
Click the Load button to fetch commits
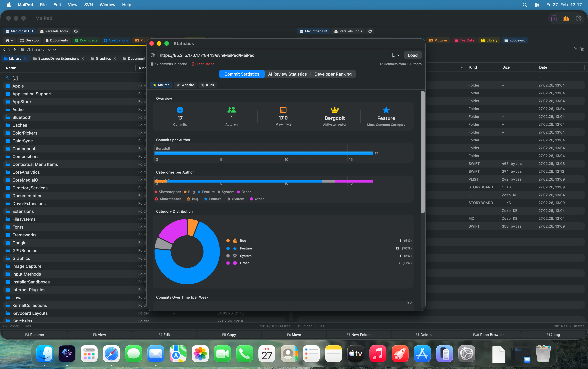(413, 55)
